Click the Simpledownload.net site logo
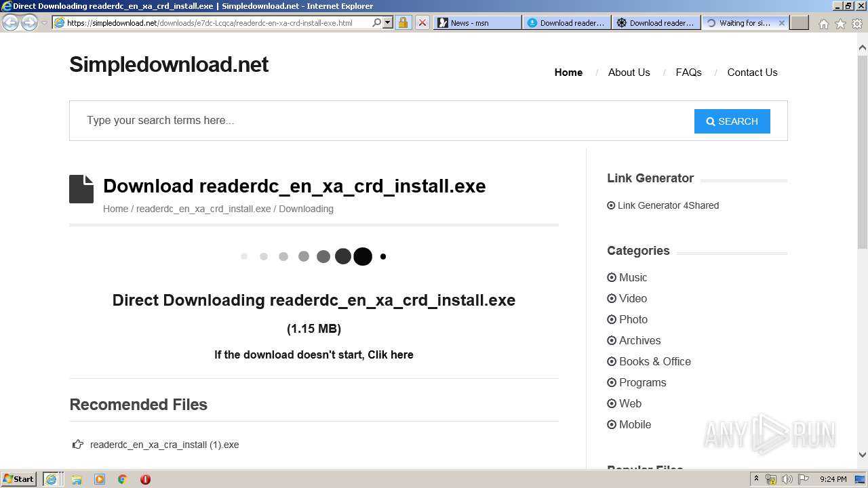 (x=169, y=64)
